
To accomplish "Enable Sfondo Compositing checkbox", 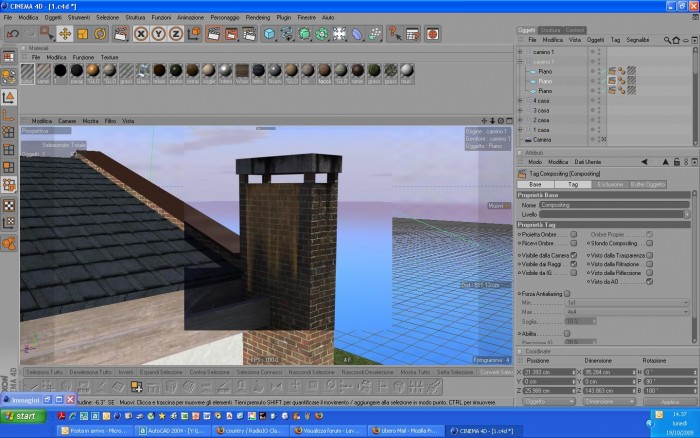I will click(x=650, y=243).
